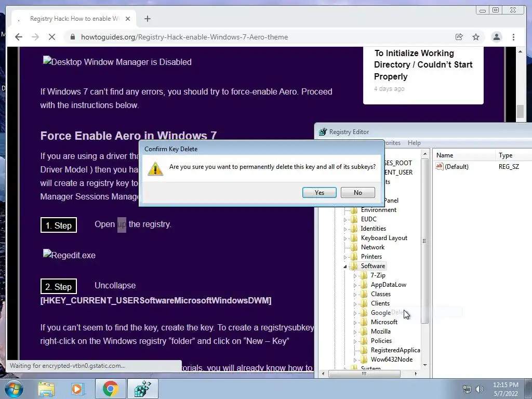This screenshot has width=532, height=399.
Task: Expand the Identities key
Action: pyautogui.click(x=345, y=229)
